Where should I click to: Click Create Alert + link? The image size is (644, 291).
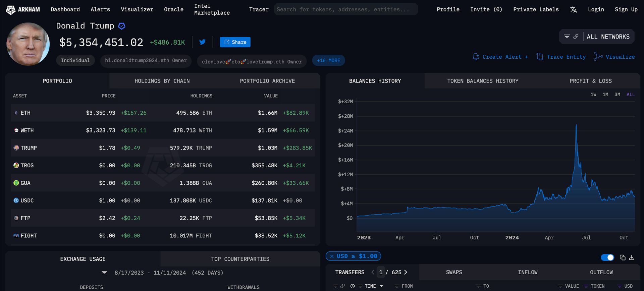[500, 57]
